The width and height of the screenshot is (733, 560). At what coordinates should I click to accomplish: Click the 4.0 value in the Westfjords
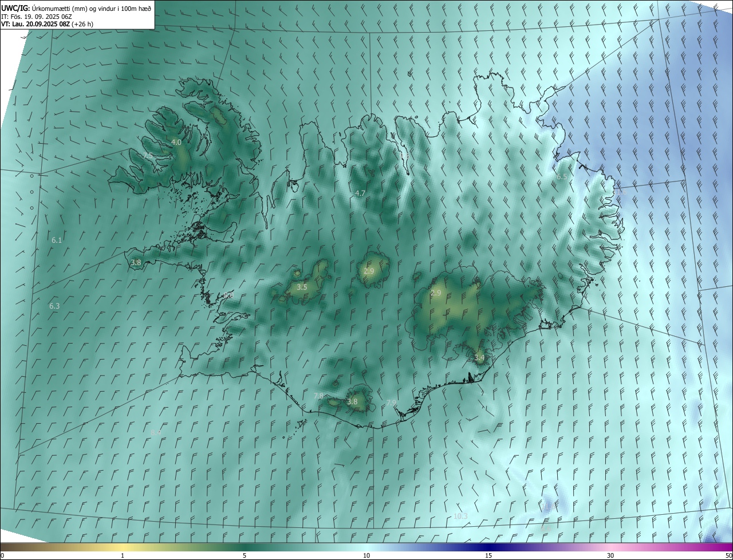tap(176, 142)
